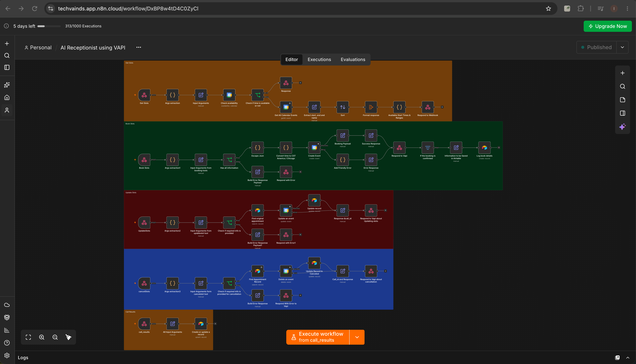Open the AI assistant sparkle icon on right panel
636x364 pixels.
(x=622, y=127)
